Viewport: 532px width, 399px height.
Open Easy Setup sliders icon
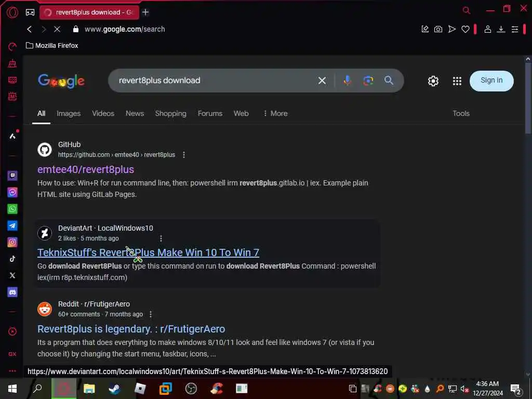click(515, 29)
